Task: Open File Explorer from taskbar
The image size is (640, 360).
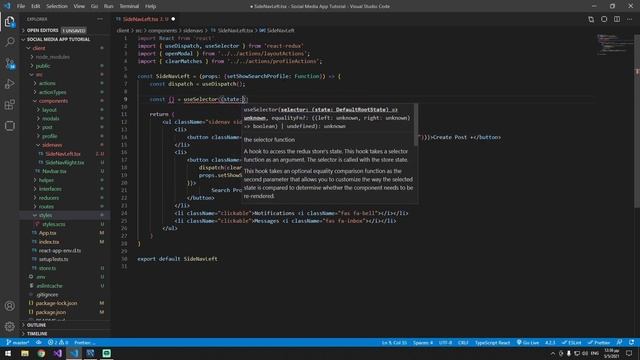Action: pos(25,353)
